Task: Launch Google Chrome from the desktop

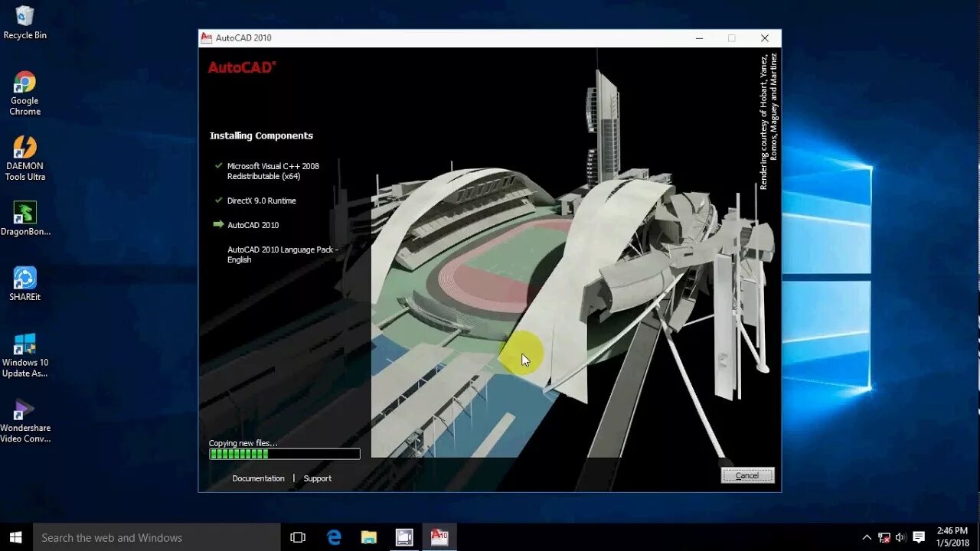Action: click(24, 93)
